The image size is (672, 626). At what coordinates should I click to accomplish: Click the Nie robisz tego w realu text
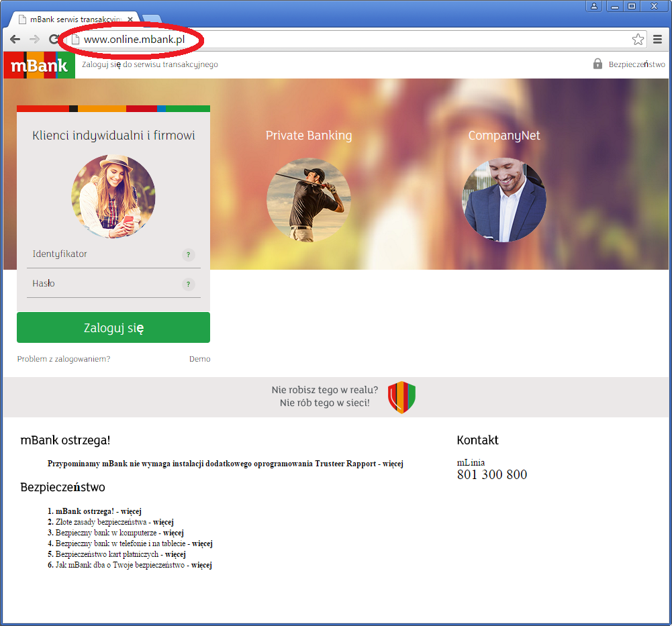(325, 390)
